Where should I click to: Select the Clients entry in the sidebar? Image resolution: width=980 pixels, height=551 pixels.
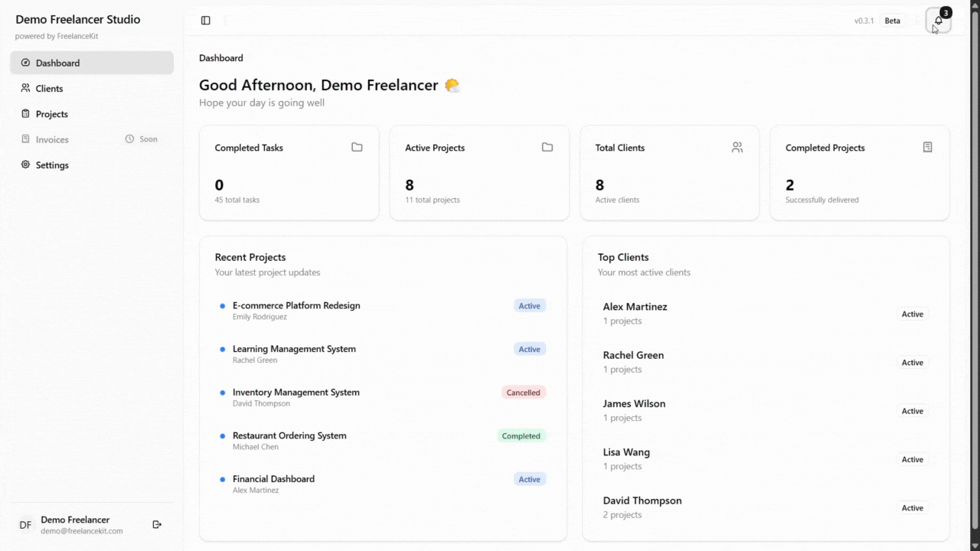pyautogui.click(x=47, y=88)
